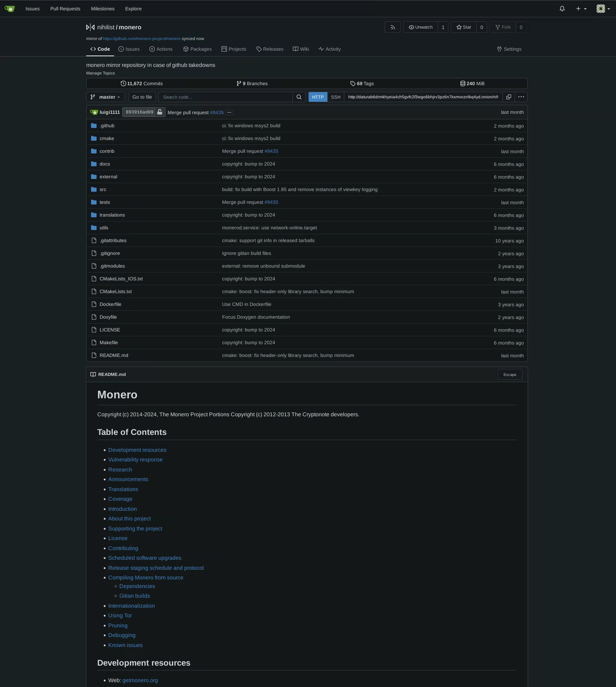Screen dimensions: 616x687
Task: Copy the repository clone URL
Action: (508, 97)
